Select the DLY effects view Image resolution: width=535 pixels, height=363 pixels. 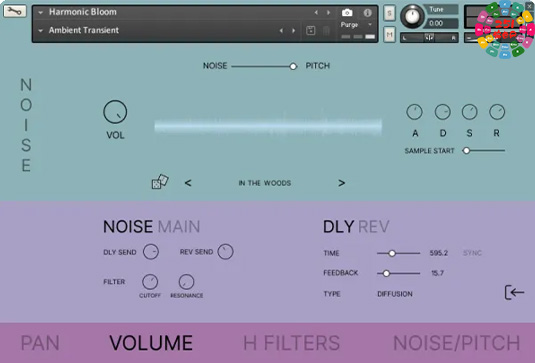(x=338, y=227)
